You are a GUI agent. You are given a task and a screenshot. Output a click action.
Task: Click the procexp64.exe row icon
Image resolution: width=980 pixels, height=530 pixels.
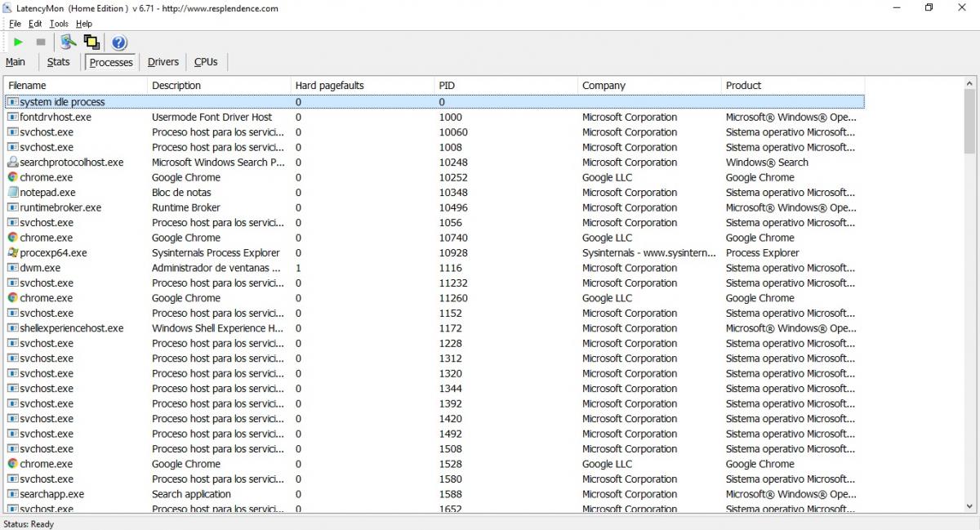pyautogui.click(x=13, y=253)
